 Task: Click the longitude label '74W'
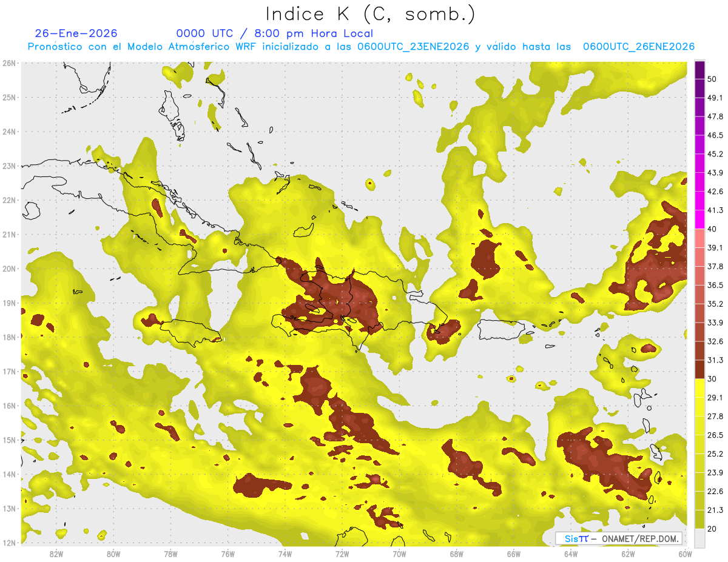[x=285, y=554]
